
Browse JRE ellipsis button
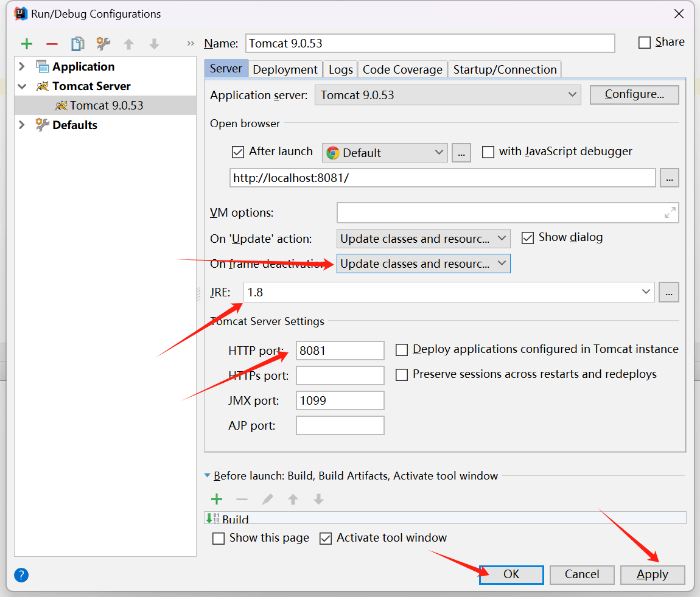[669, 292]
